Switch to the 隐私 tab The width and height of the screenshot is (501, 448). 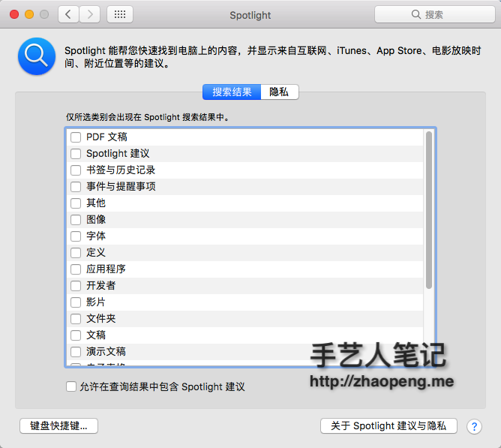[x=279, y=92]
